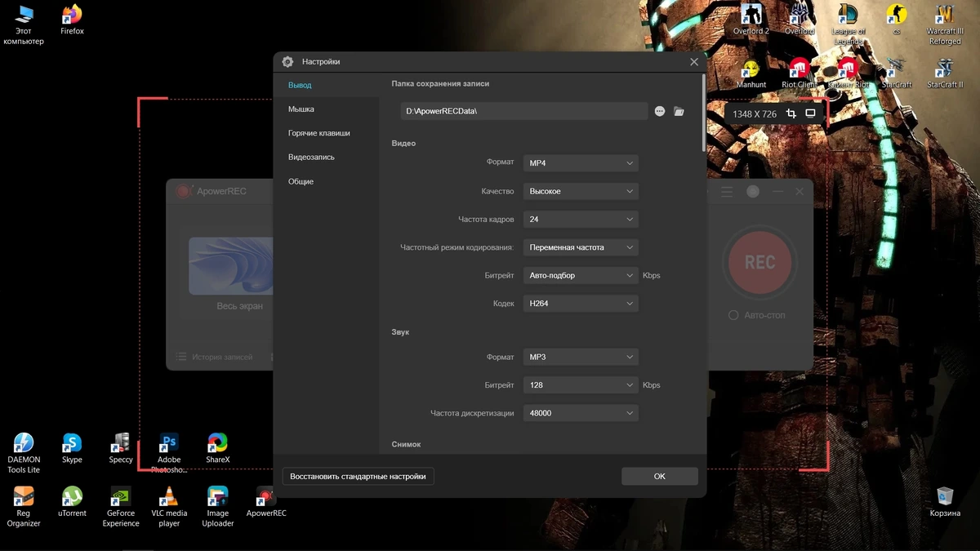This screenshot has height=551, width=980.
Task: Open the audio Битрейт 128 dropdown
Action: 581,385
